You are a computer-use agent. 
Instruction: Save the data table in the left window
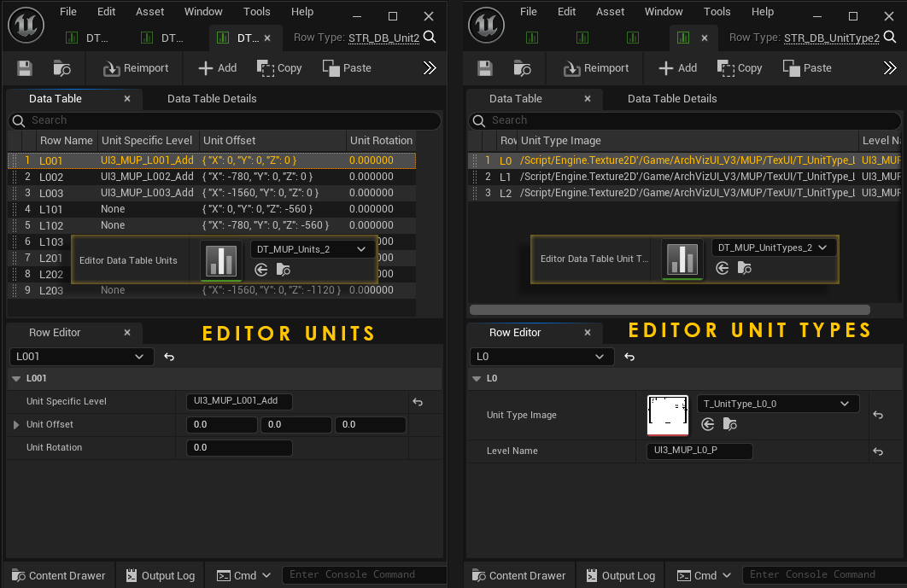coord(24,68)
